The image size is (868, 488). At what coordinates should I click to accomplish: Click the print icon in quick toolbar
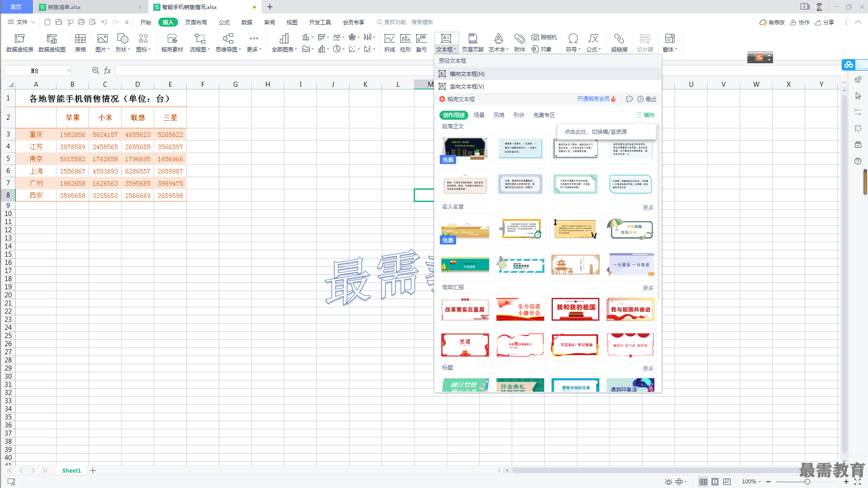click(x=81, y=22)
